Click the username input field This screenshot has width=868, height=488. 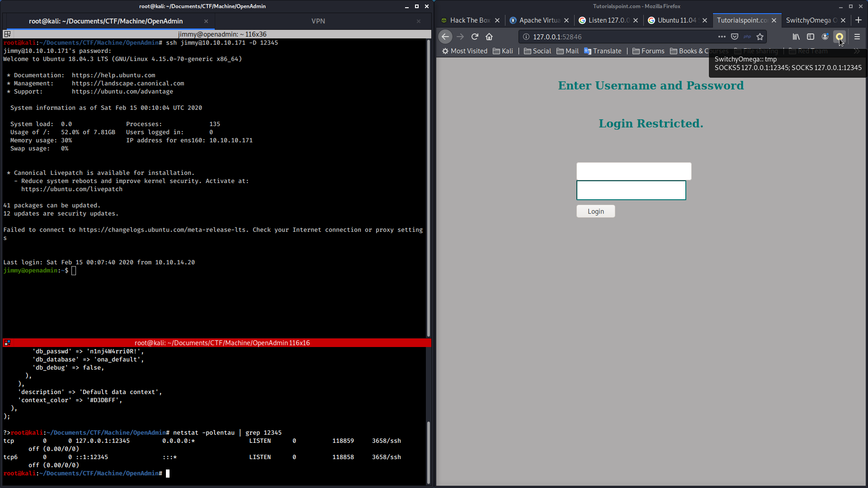pos(633,171)
